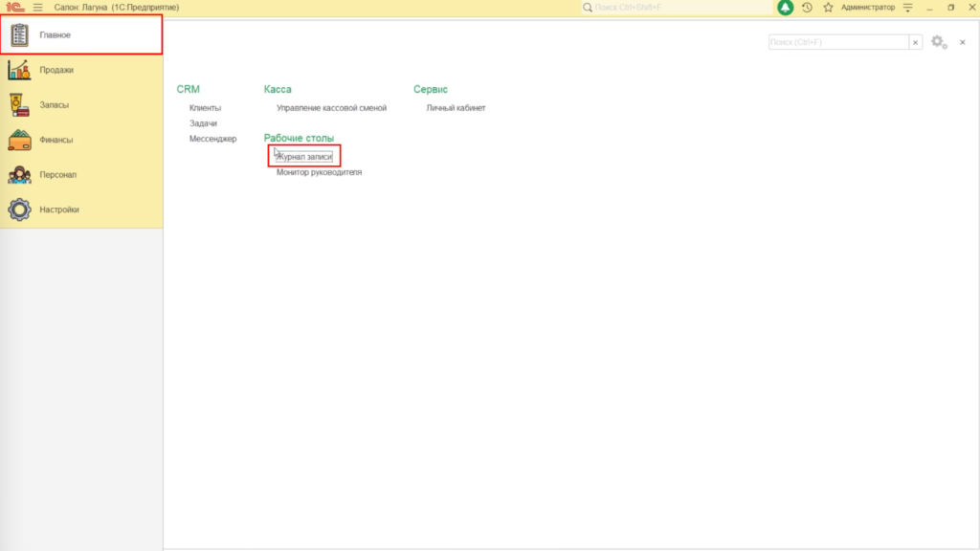The width and height of the screenshot is (980, 551).
Task: Select Финансы section label
Action: (56, 140)
